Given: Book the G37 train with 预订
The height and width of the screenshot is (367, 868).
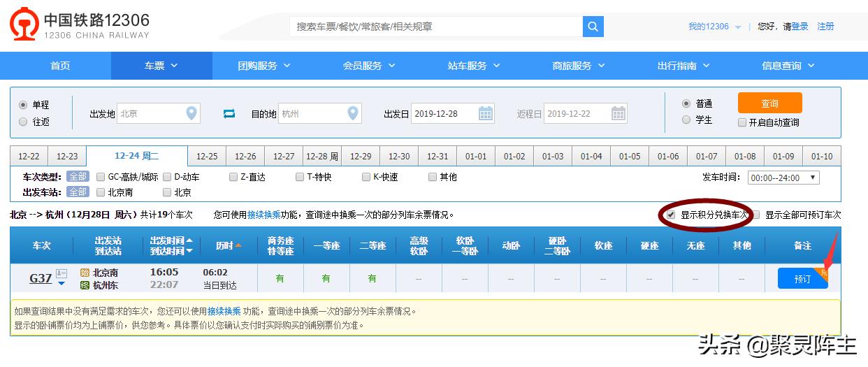Looking at the screenshot, I should tap(802, 278).
